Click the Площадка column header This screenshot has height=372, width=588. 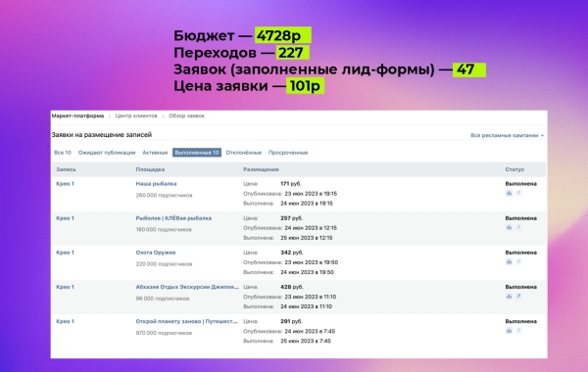150,169
